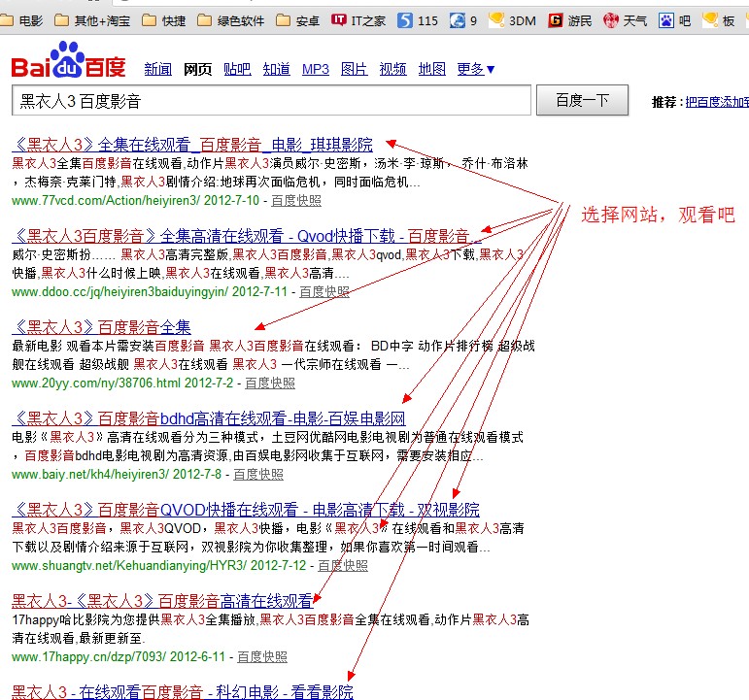
Task: Open the cached snapshot for 17happy.cn result
Action: tap(262, 656)
